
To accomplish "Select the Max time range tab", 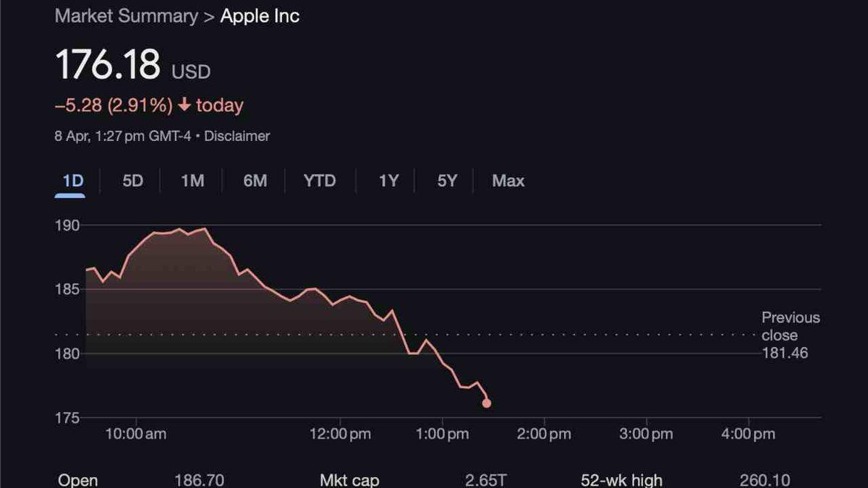I will tap(508, 181).
